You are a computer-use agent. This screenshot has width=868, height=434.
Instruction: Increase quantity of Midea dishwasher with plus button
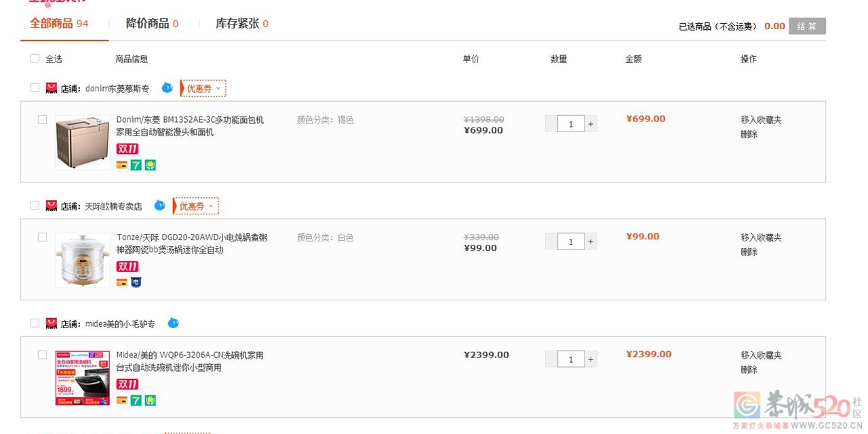coord(591,359)
